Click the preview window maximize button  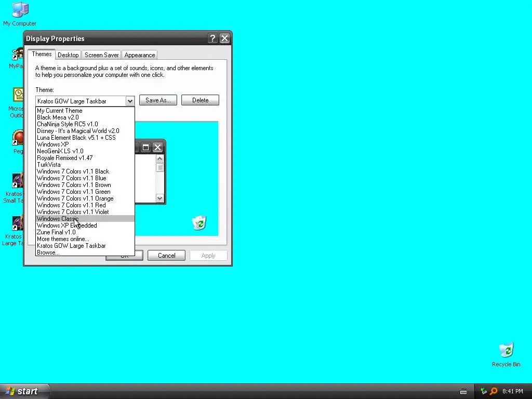[x=145, y=147]
